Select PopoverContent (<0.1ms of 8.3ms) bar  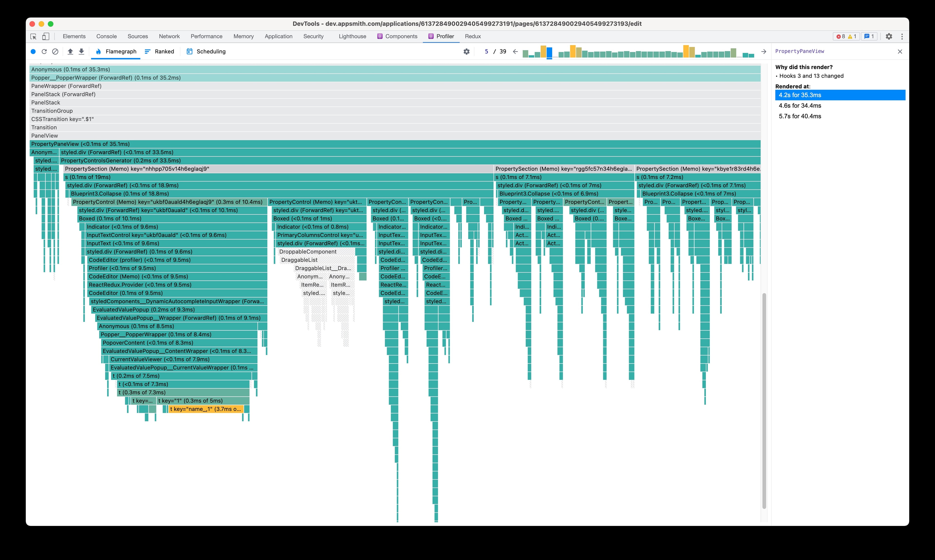180,343
